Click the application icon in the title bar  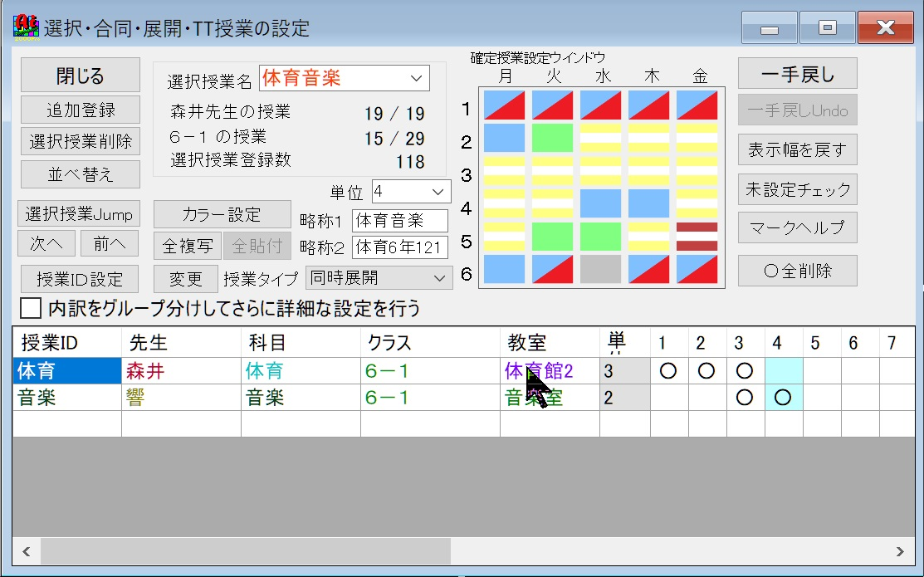(x=26, y=27)
